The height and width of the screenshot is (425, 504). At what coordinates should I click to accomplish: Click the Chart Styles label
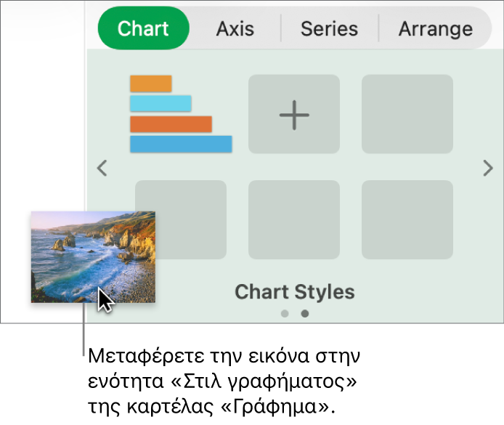294,292
